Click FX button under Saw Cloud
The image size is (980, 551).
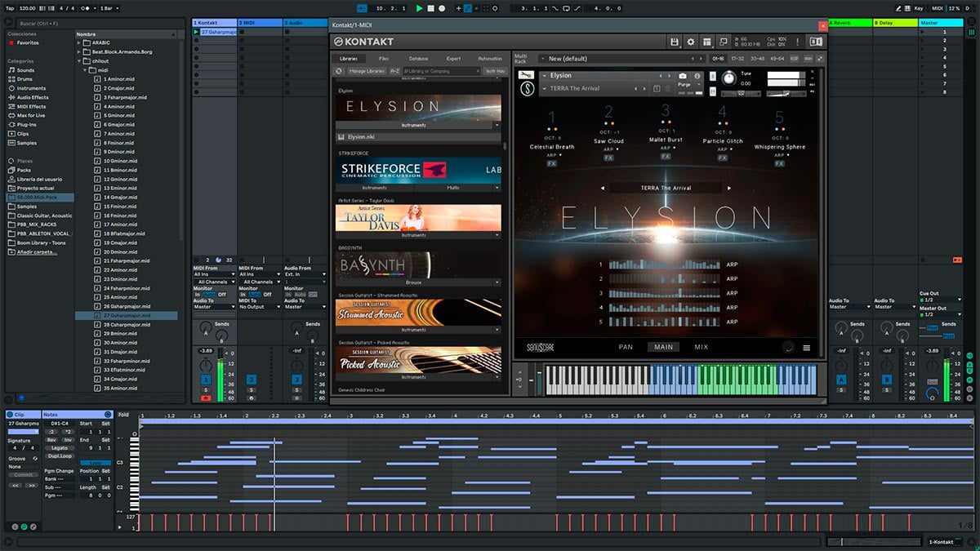608,158
